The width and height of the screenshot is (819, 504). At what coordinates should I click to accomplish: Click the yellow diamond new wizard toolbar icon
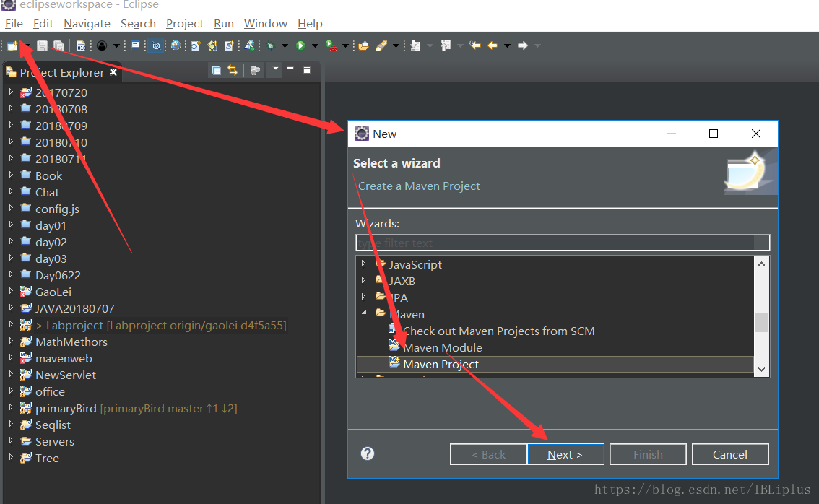click(212, 46)
